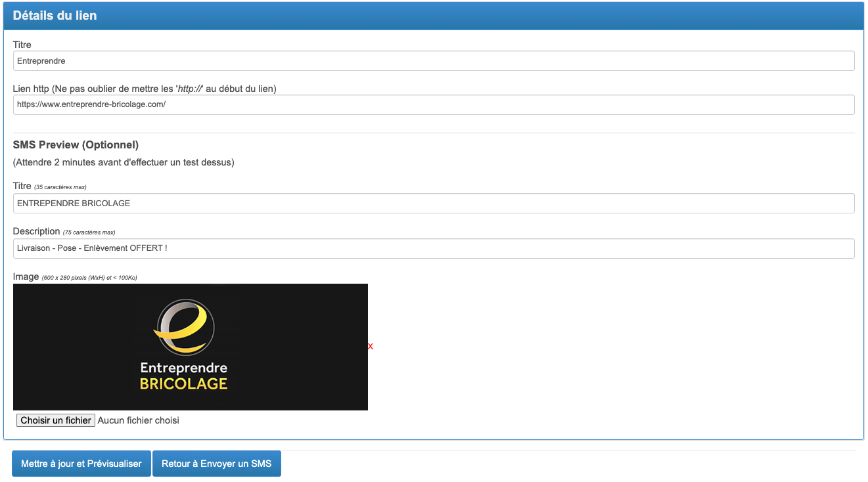Click the 'Description' label with 75 caractères max

pyautogui.click(x=64, y=231)
